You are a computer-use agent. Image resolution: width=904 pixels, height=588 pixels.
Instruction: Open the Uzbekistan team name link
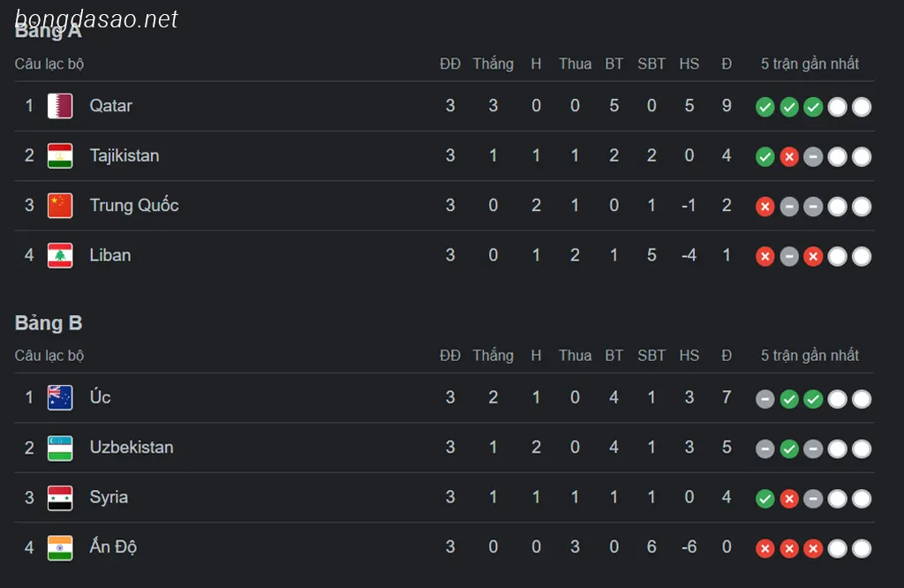click(132, 448)
